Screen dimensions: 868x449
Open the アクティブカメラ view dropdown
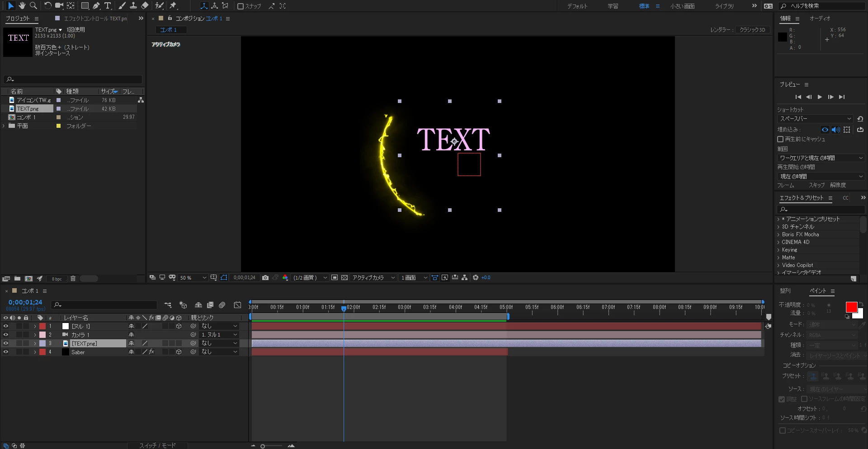pos(373,278)
